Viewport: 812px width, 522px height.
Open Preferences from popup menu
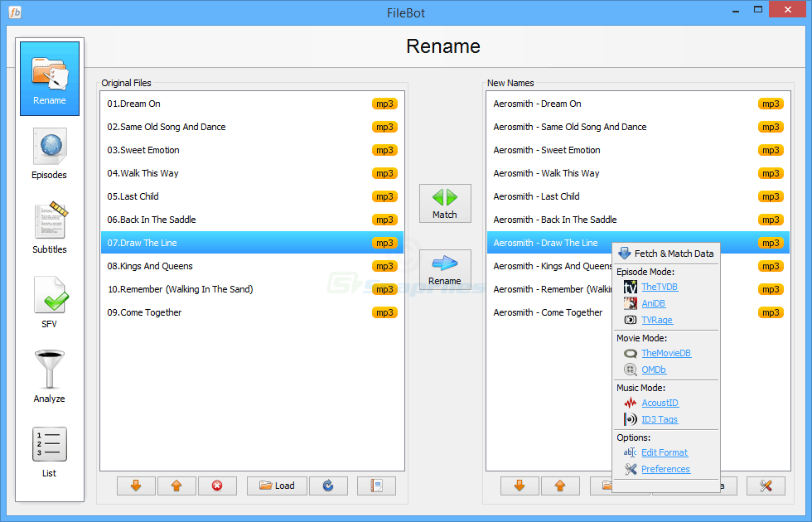pyautogui.click(x=665, y=469)
